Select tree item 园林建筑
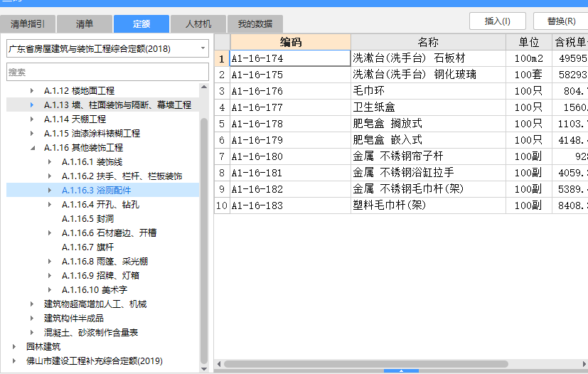The image size is (588, 374). tap(43, 346)
